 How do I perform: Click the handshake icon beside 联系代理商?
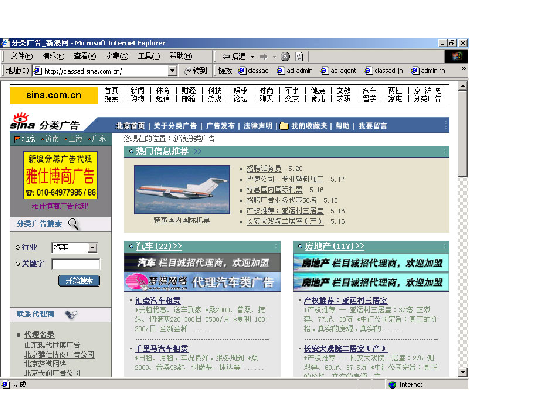[x=71, y=314]
